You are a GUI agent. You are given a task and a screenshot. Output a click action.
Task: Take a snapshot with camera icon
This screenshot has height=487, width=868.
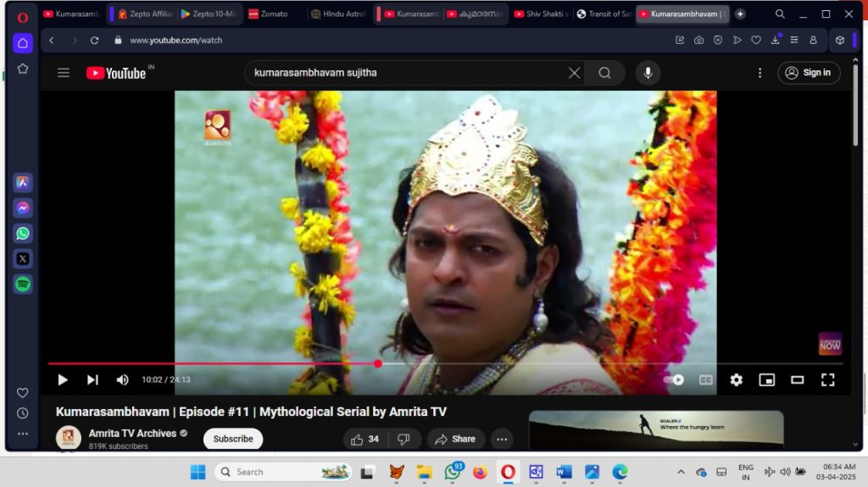point(699,41)
